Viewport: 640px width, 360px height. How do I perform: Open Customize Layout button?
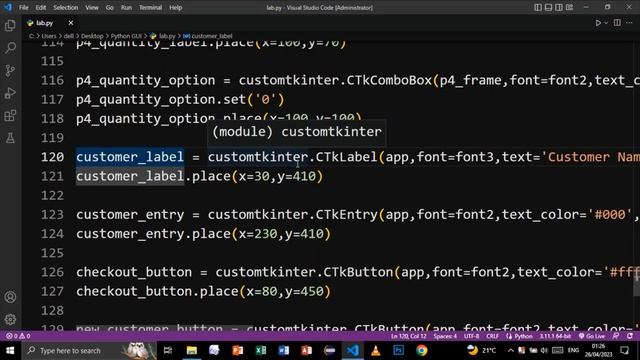[x=569, y=7]
